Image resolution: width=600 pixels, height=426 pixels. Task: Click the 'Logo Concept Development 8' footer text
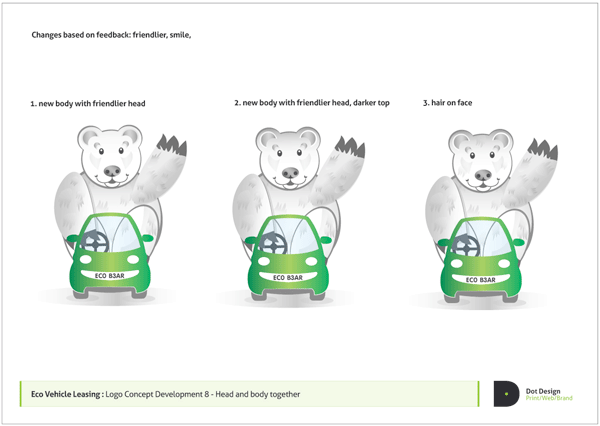[x=157, y=394]
